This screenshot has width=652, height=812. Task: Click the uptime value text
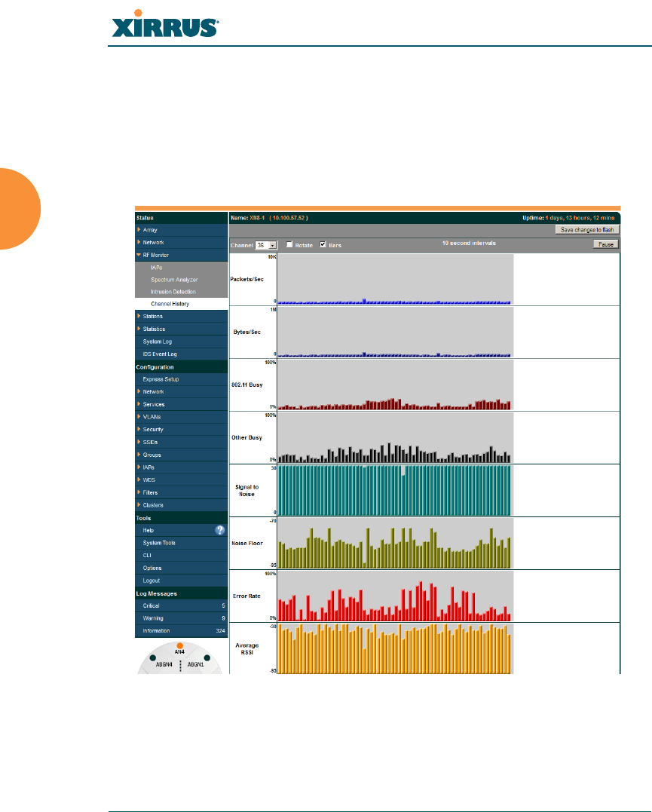[580, 218]
